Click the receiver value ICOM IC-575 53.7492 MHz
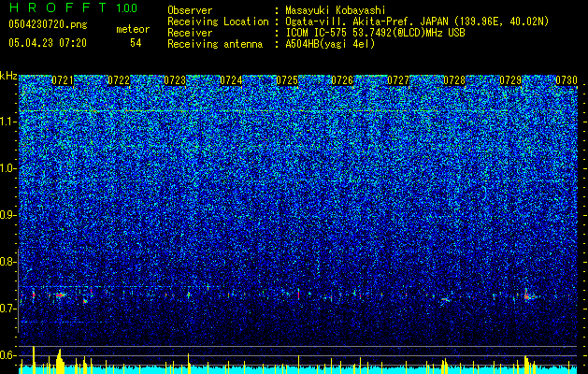 point(375,33)
